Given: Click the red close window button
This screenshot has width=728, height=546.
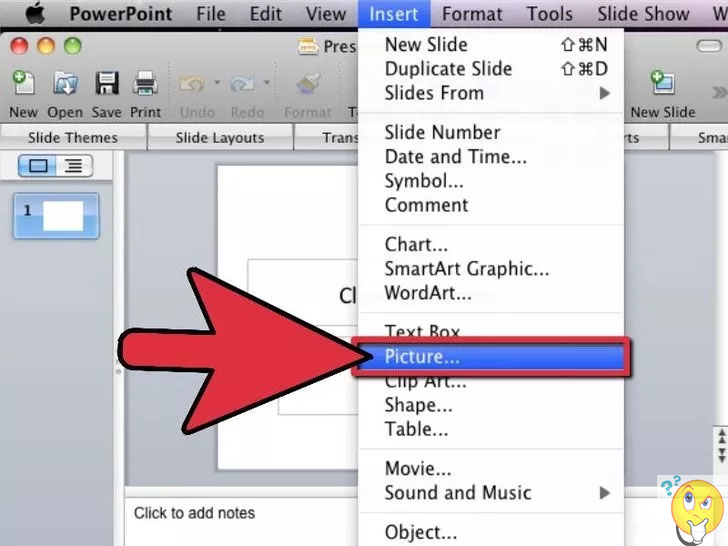Looking at the screenshot, I should pyautogui.click(x=20, y=46).
